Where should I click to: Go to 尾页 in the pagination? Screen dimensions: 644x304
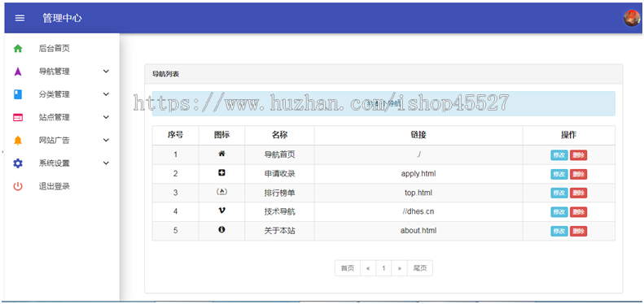coord(420,268)
